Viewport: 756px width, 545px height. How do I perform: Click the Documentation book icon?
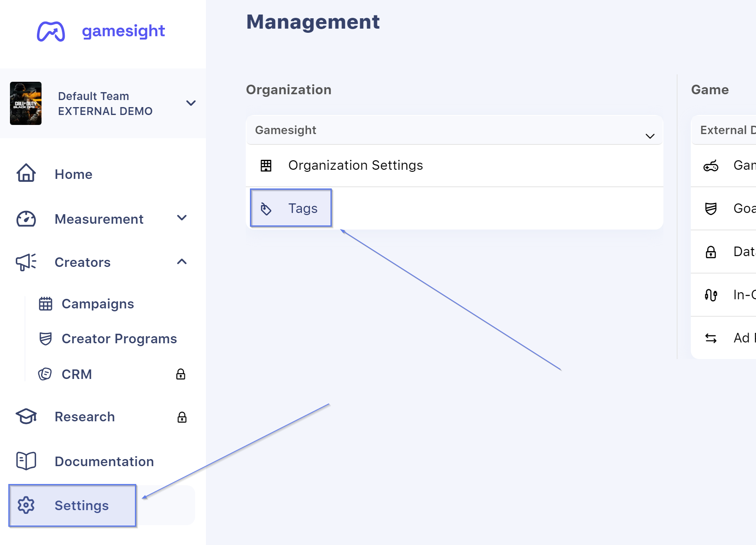[26, 461]
